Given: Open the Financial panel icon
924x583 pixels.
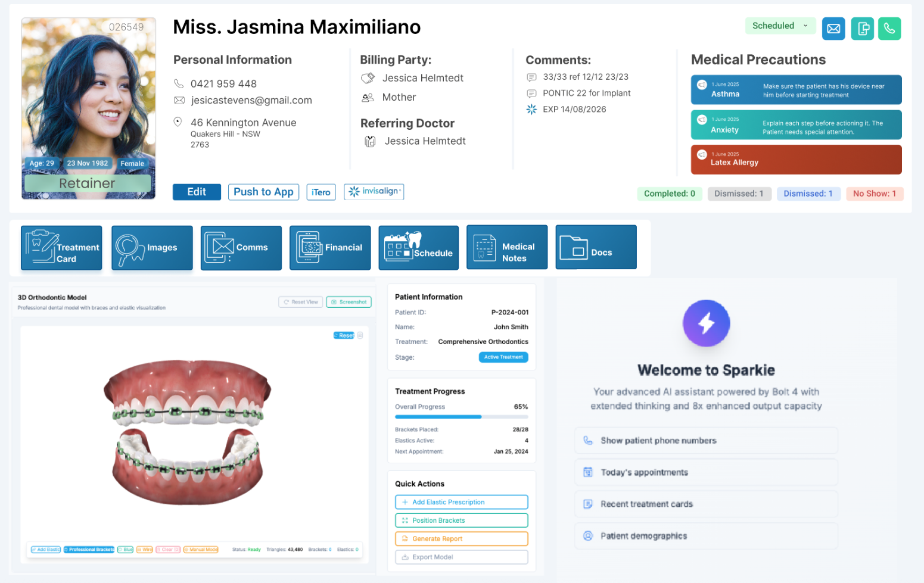Looking at the screenshot, I should pyautogui.click(x=330, y=248).
